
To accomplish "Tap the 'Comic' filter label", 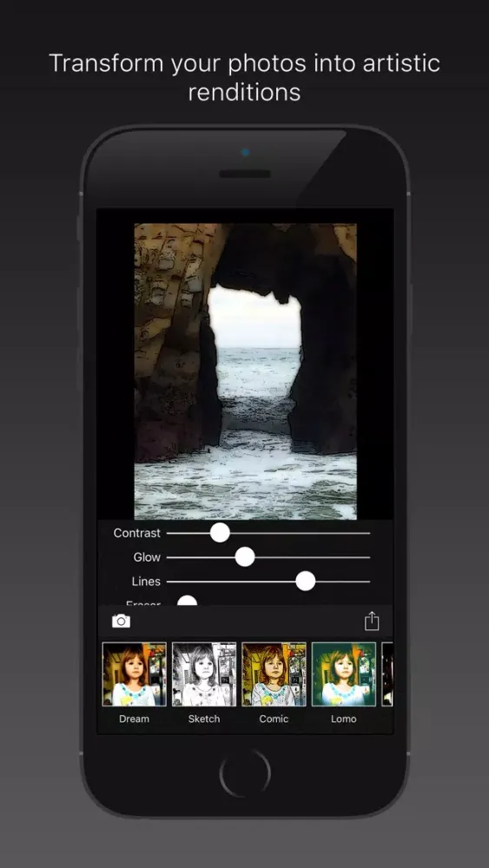I will click(x=274, y=719).
